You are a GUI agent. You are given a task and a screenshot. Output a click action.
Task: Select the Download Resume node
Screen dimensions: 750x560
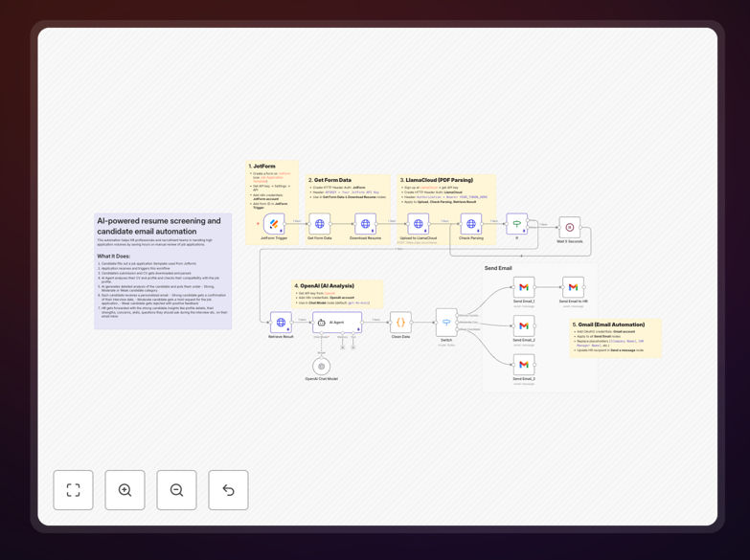pyautogui.click(x=366, y=223)
